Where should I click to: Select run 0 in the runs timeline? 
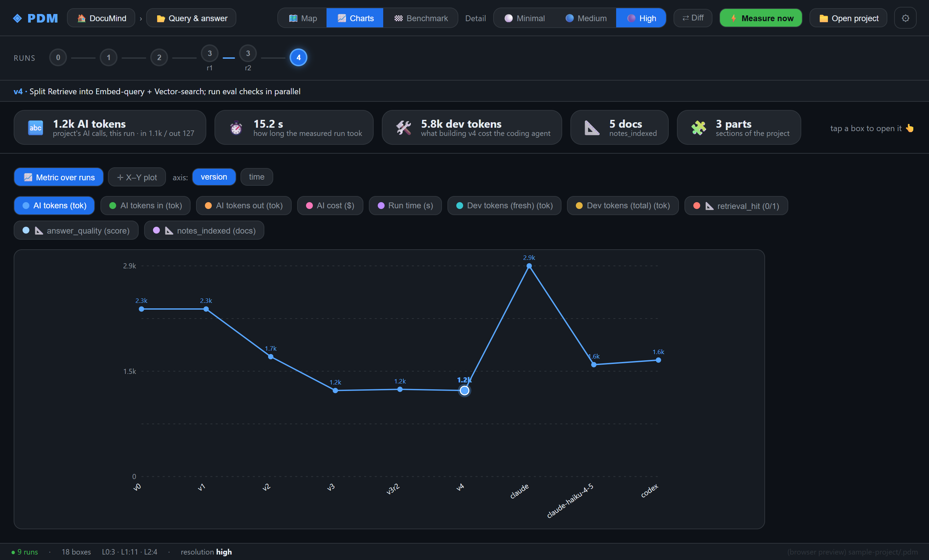(x=58, y=57)
